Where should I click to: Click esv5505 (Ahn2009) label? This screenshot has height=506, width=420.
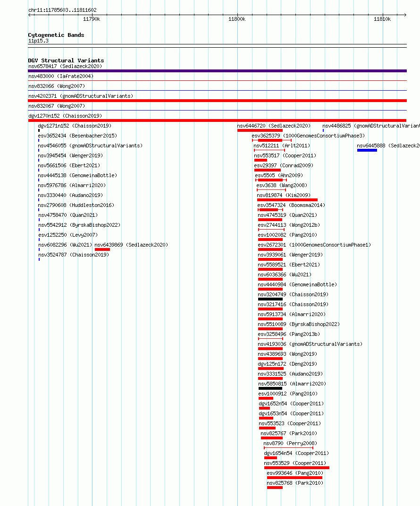pos(279,176)
